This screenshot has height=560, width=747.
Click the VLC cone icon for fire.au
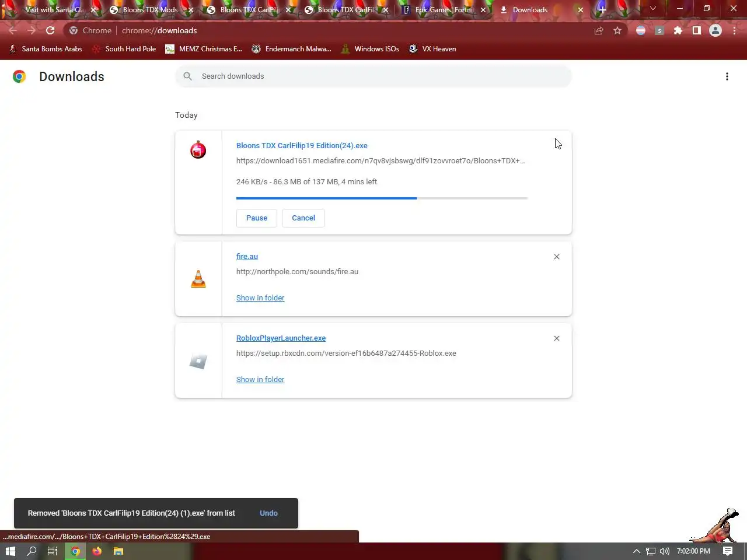[198, 279]
